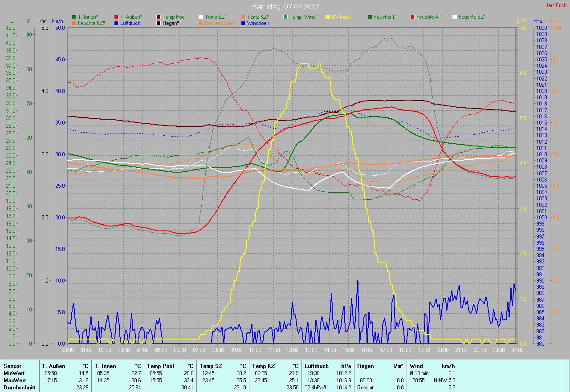Click the 'Regen*' legend label

171,23
